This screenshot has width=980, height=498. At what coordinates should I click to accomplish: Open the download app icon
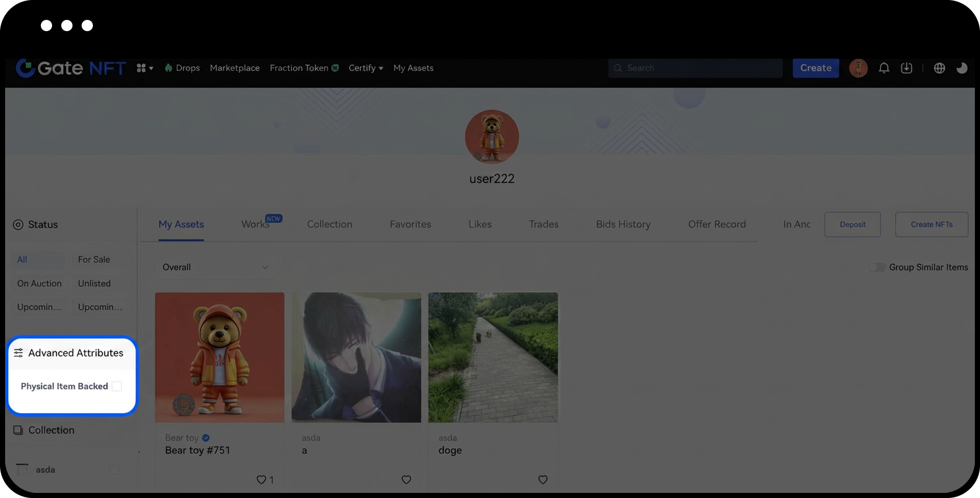(906, 68)
